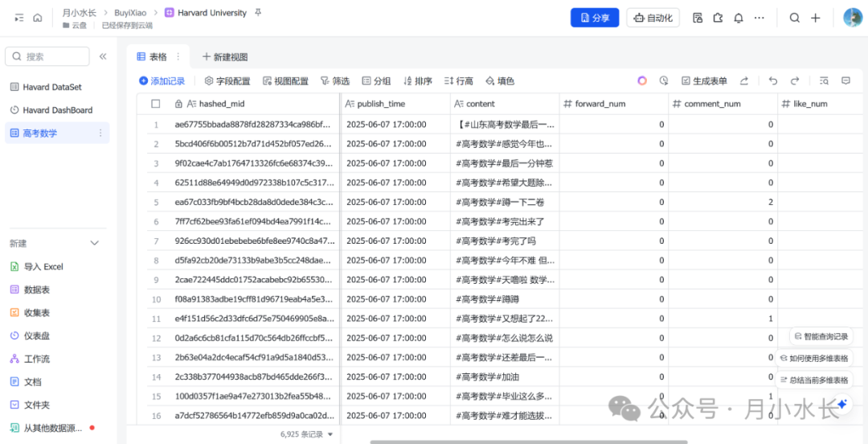Click the plus icon in the header

[816, 18]
